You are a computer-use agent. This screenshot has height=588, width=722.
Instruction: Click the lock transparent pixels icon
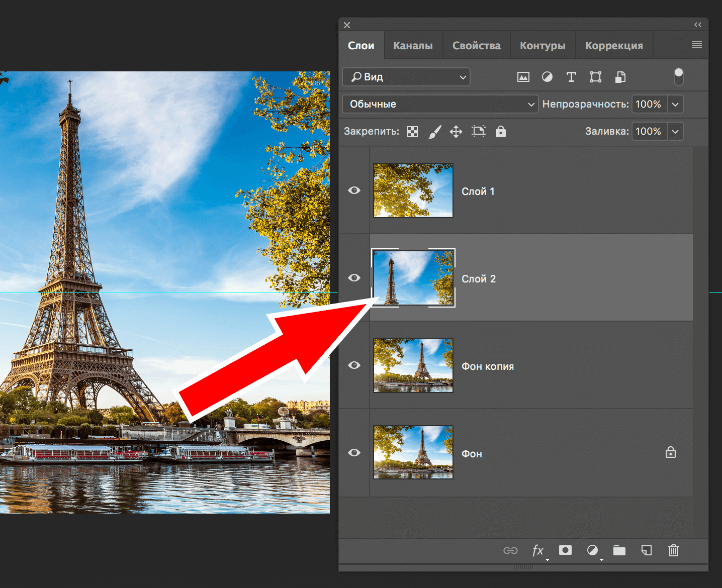[412, 132]
